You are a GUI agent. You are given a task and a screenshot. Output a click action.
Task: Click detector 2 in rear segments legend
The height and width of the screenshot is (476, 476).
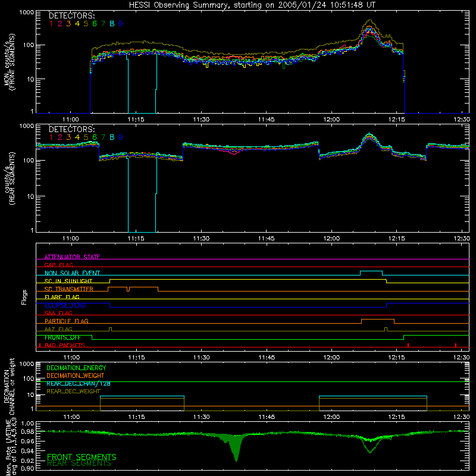pyautogui.click(x=60, y=137)
